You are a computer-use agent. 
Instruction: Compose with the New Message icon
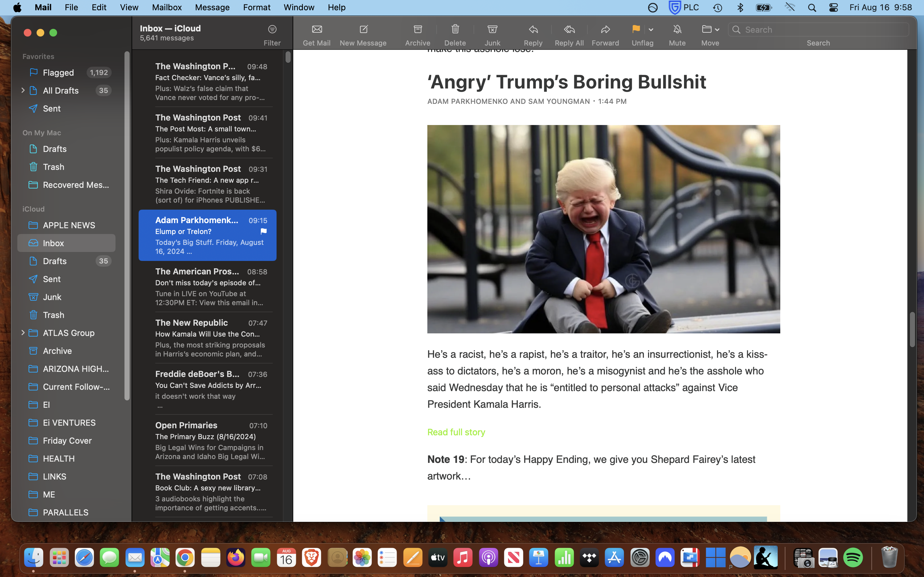(x=363, y=29)
